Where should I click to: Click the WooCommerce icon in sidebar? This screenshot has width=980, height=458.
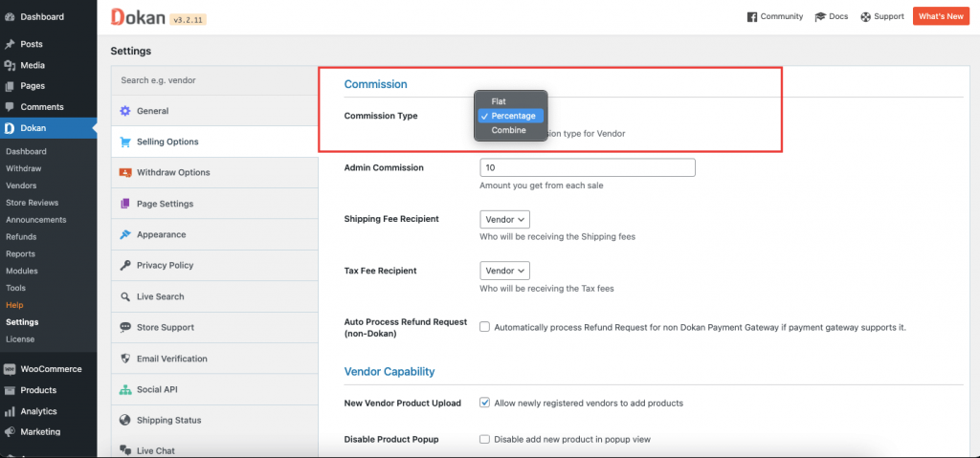pyautogui.click(x=10, y=369)
